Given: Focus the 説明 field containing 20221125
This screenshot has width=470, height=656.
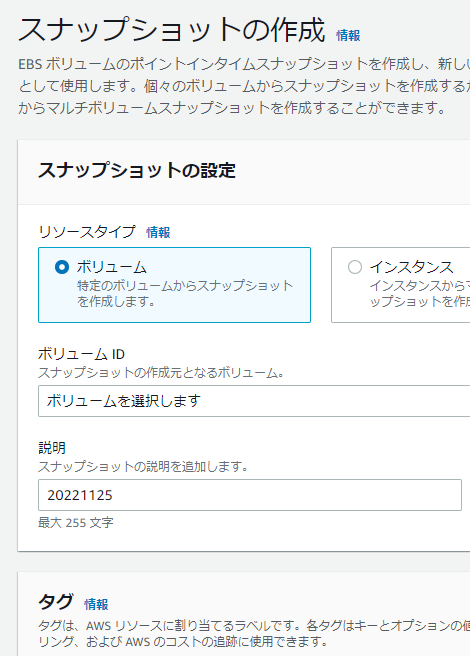Looking at the screenshot, I should click(x=250, y=495).
